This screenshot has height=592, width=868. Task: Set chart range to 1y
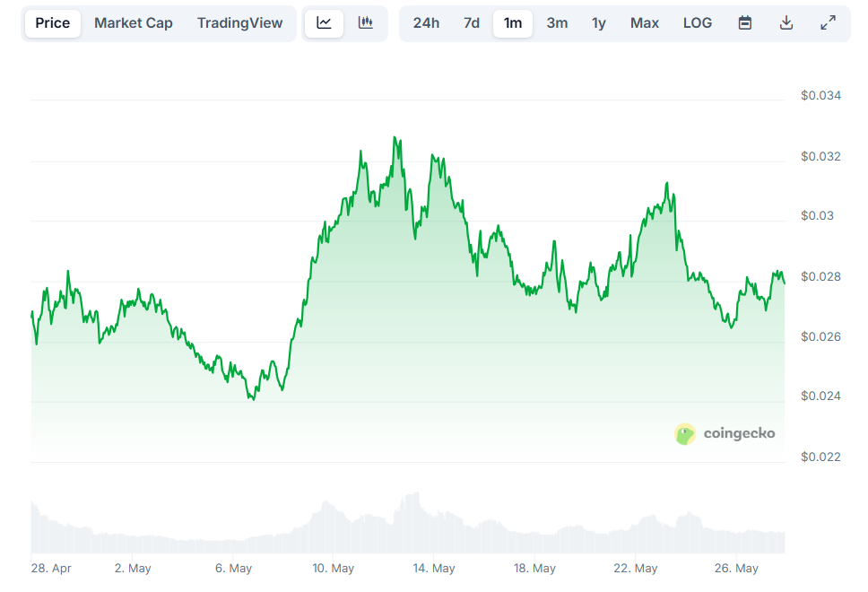click(598, 22)
